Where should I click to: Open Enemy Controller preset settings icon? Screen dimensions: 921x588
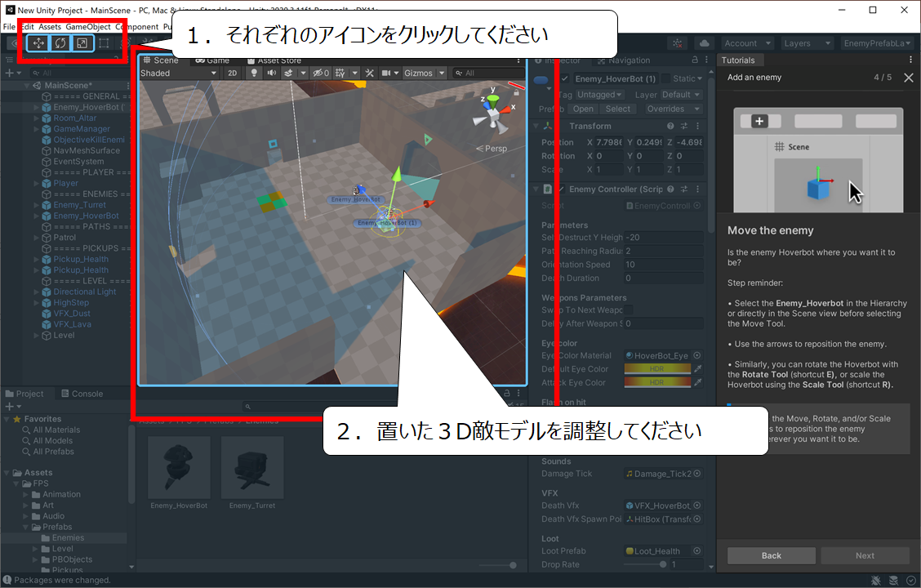click(683, 189)
